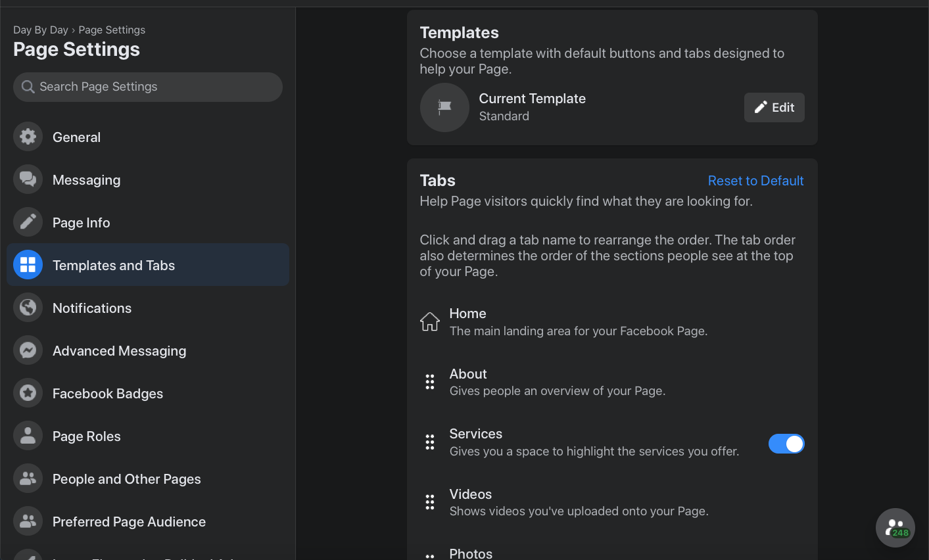Click the Advanced Messaging label
929x560 pixels.
tap(120, 351)
